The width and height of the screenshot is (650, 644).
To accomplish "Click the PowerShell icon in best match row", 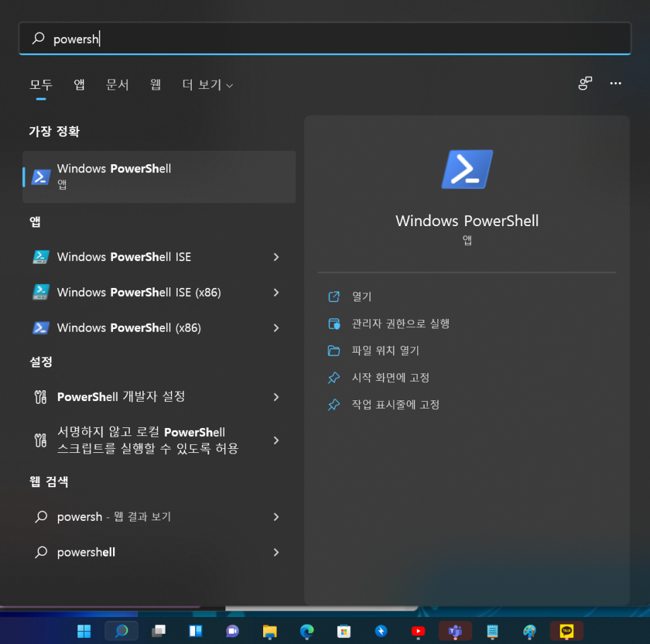I will (x=41, y=177).
